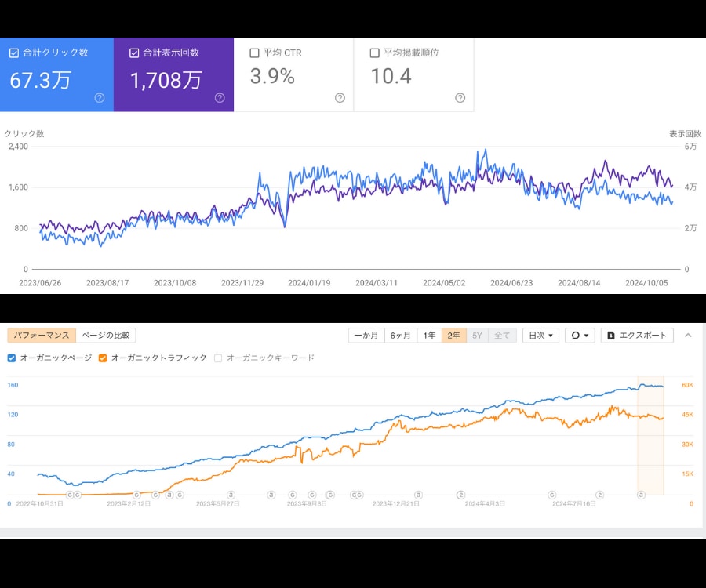The height and width of the screenshot is (588, 706).
Task: Toggle the オーガニックトラフィック checkbox
Action: [x=103, y=358]
